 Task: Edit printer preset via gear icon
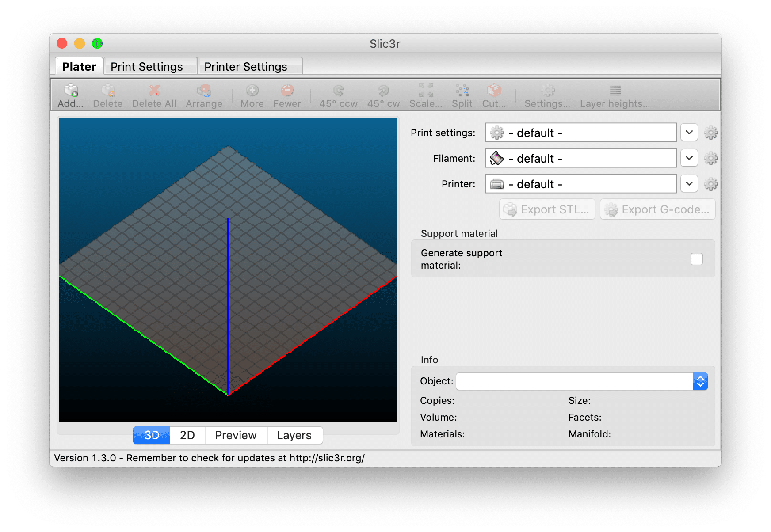pos(710,184)
